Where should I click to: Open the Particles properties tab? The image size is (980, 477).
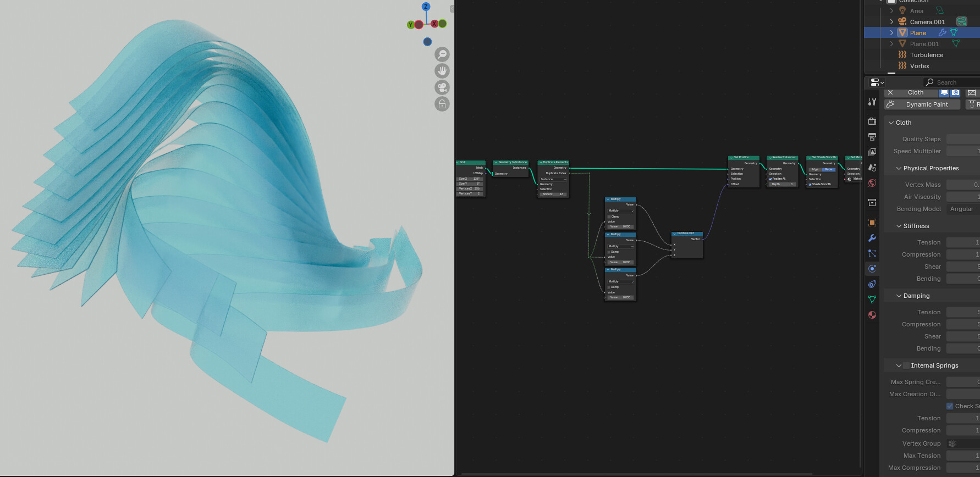(x=872, y=253)
